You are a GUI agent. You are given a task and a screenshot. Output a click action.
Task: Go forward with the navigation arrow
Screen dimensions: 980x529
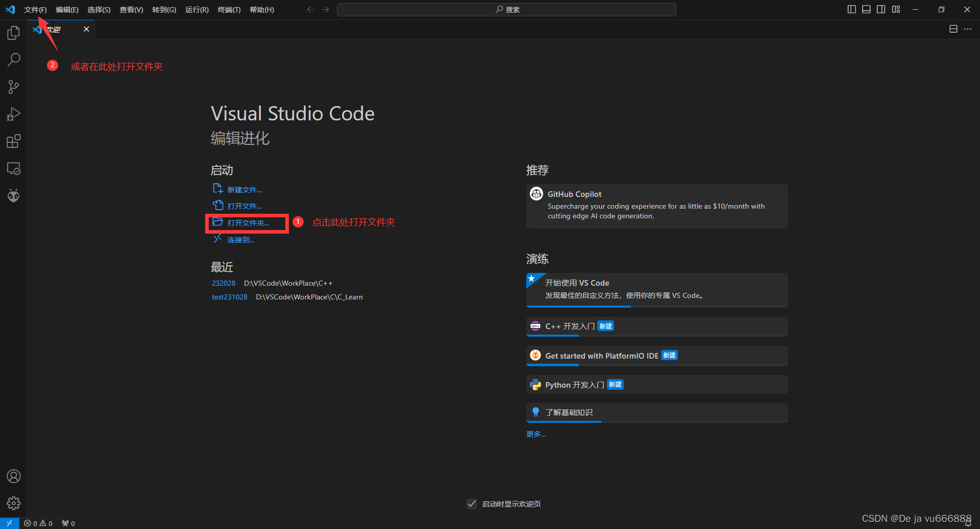[325, 10]
